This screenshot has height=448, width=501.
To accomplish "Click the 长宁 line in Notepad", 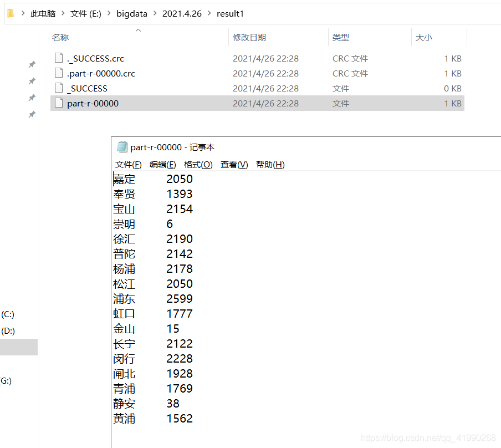I will [x=153, y=344].
